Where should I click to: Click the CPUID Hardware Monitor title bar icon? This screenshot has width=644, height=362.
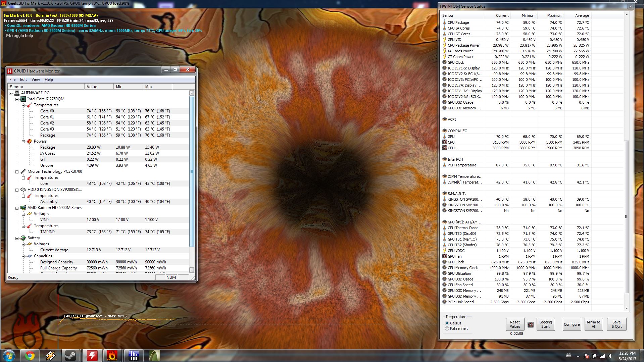click(x=10, y=71)
